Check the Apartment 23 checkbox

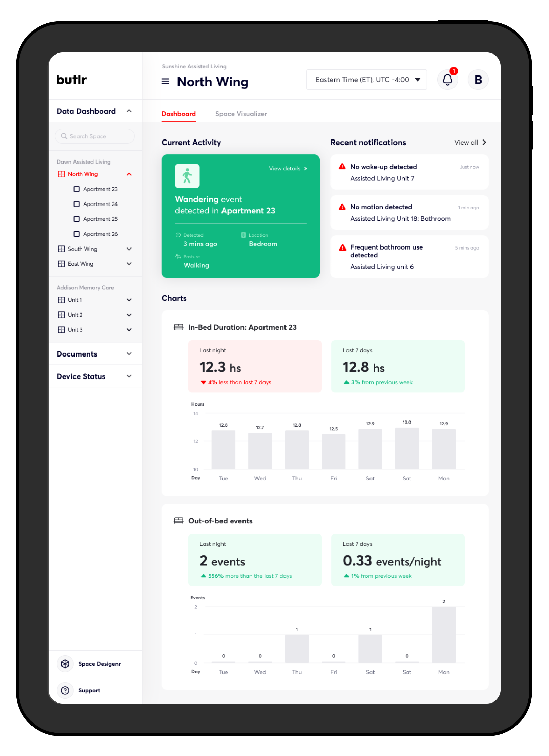pos(77,189)
